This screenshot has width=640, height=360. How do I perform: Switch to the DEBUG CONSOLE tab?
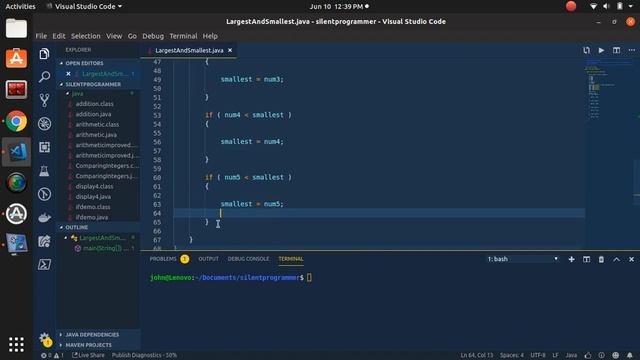(248, 259)
